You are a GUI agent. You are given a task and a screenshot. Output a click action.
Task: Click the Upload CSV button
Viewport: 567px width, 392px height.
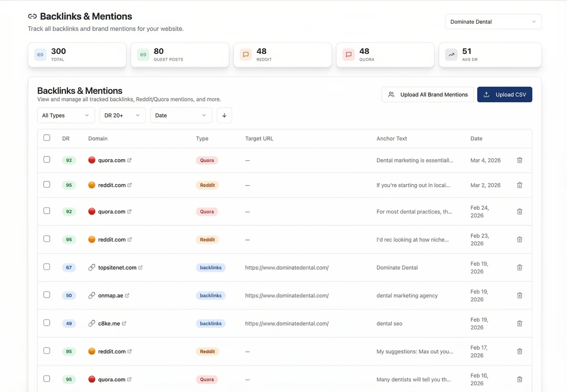coord(505,94)
